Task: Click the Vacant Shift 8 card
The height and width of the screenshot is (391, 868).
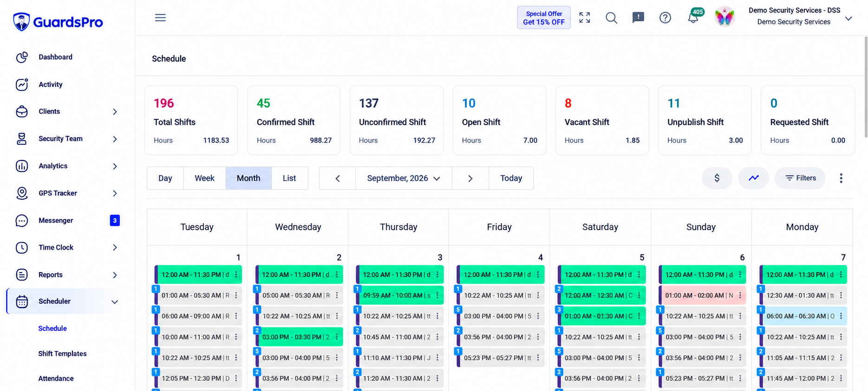Action: (x=602, y=120)
